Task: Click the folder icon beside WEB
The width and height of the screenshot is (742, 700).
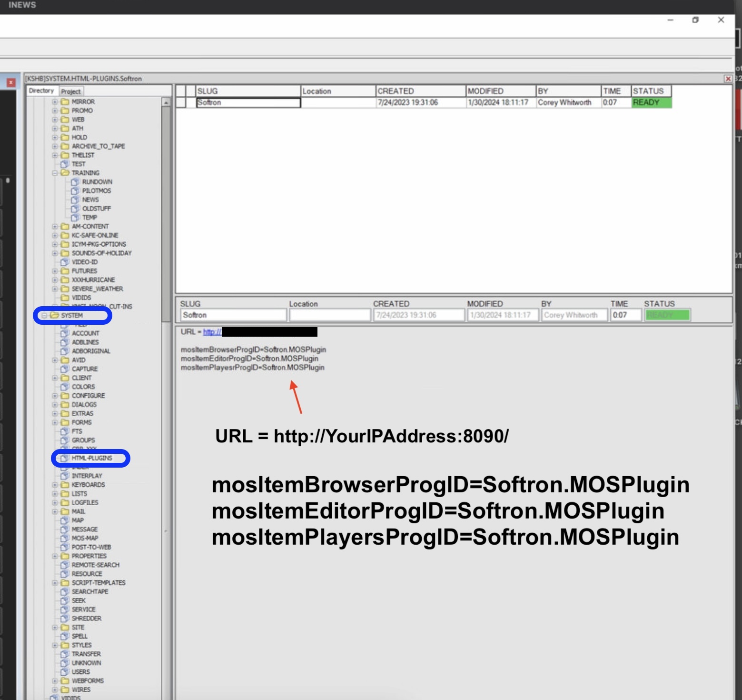Action: pos(65,120)
